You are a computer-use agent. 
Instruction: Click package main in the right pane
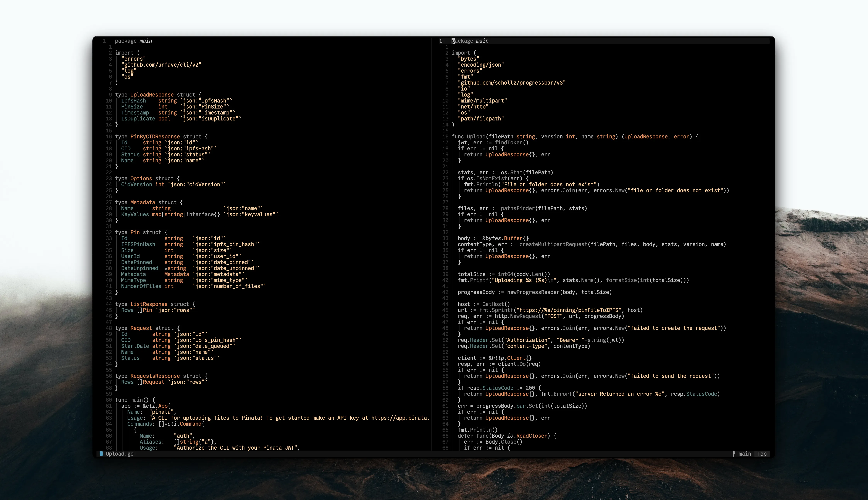(470, 41)
